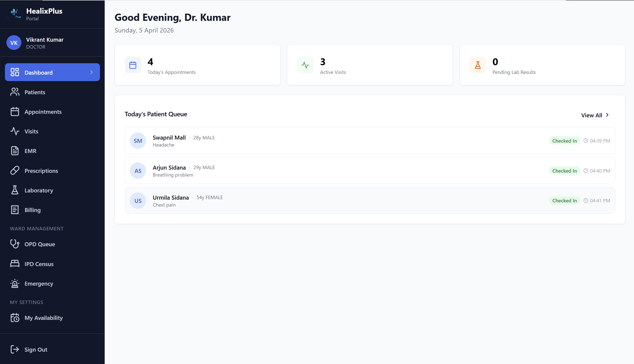
Task: Toggle Arjun Sidana's Checked In status
Action: [x=565, y=171]
